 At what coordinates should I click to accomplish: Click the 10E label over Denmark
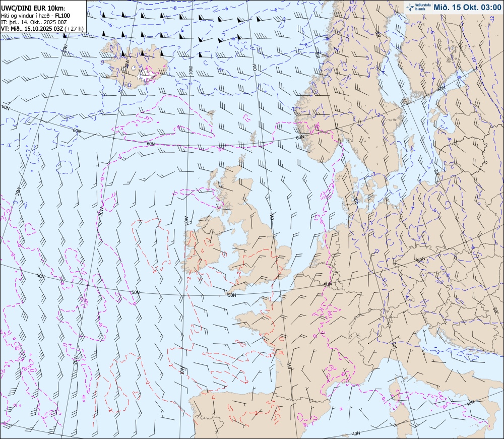coord(356,200)
